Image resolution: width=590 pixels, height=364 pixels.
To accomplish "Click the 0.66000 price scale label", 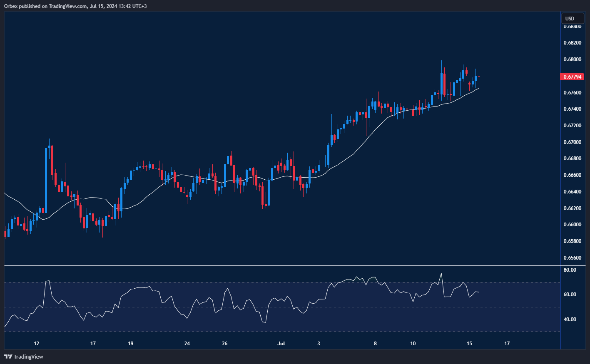I will [x=572, y=225].
